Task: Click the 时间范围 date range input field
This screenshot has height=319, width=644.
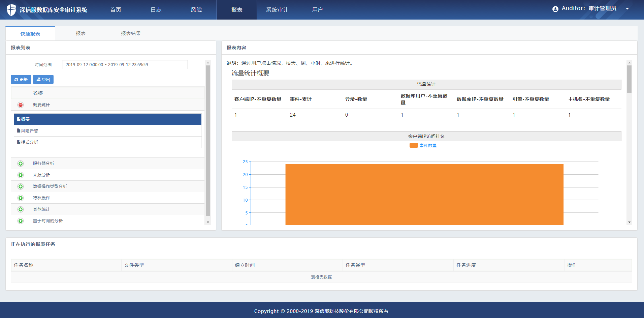Action: pos(125,64)
